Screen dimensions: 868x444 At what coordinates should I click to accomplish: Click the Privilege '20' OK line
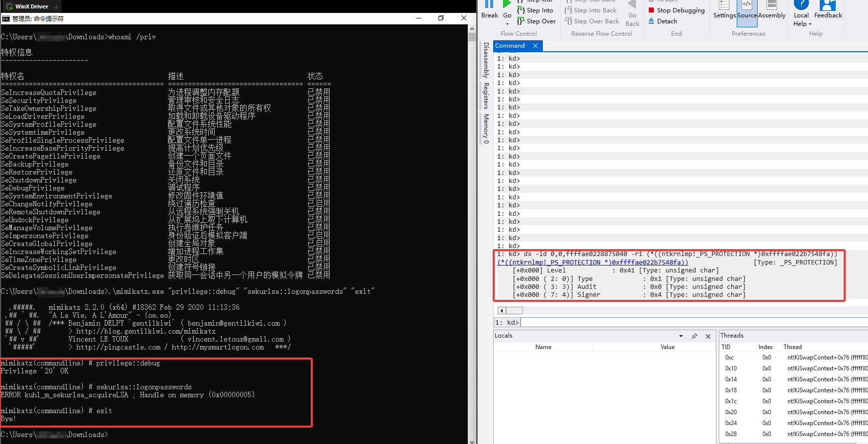(x=35, y=371)
